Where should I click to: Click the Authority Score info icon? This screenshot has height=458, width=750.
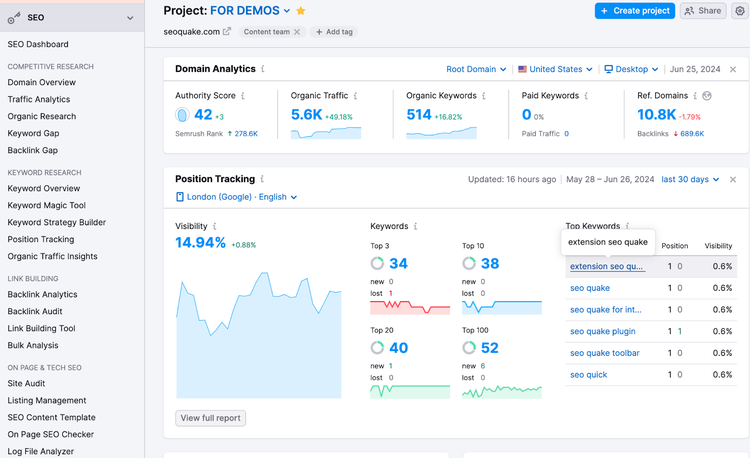243,96
